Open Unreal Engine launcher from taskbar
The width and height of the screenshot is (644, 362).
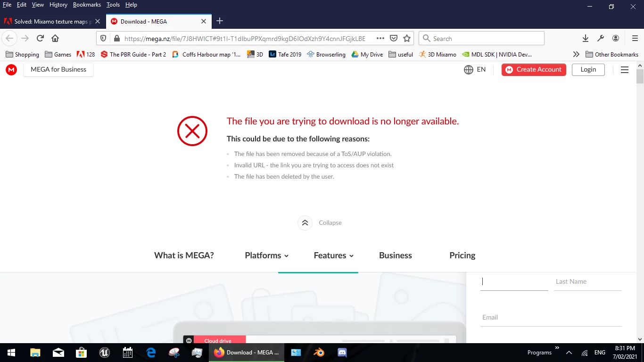coord(105,353)
